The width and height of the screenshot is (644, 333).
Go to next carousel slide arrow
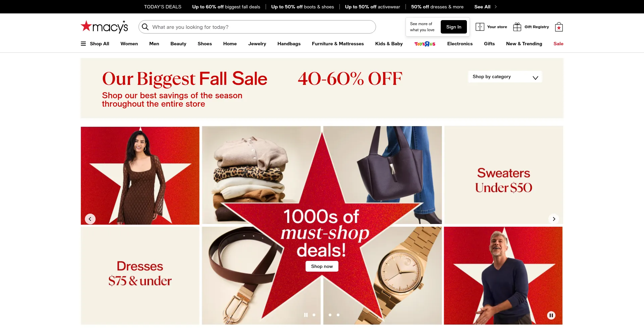(554, 219)
